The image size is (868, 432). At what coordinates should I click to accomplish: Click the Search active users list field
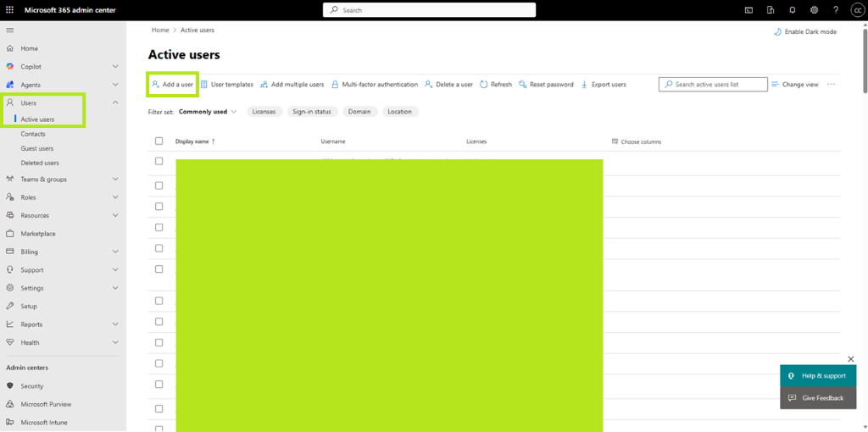[x=713, y=85]
